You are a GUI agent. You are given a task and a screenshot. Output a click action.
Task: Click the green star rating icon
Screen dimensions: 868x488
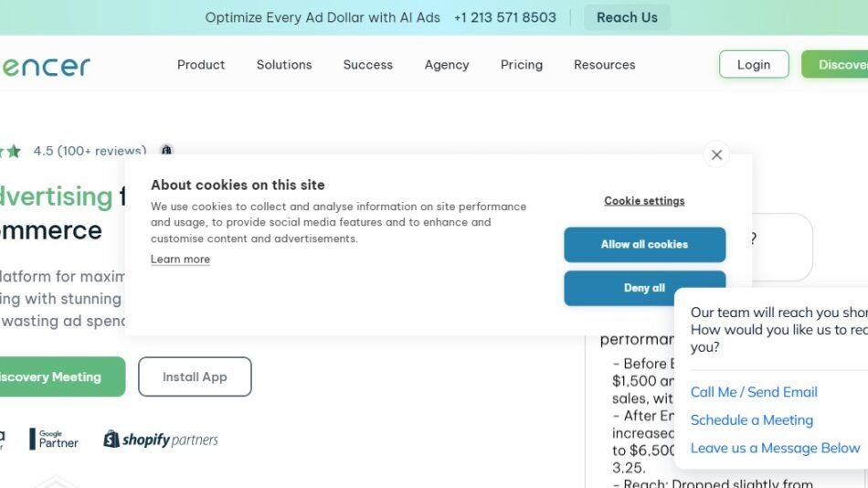click(14, 151)
